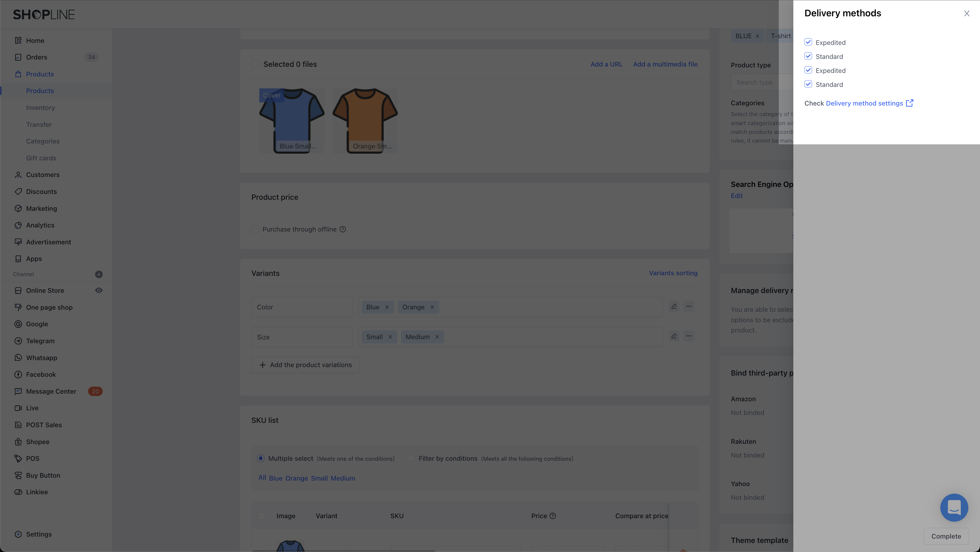Uncheck the first Standard delivery checkbox
The width and height of the screenshot is (980, 552).
[808, 56]
